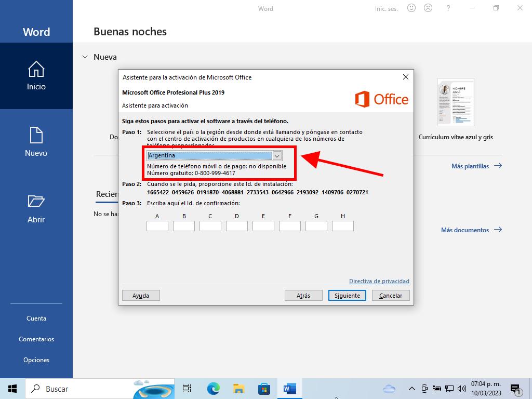Open the Nuevo document icon

click(x=36, y=136)
